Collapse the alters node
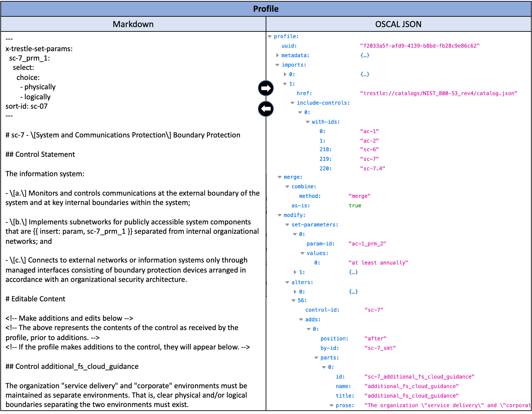This screenshot has height=414, width=532. [x=287, y=283]
